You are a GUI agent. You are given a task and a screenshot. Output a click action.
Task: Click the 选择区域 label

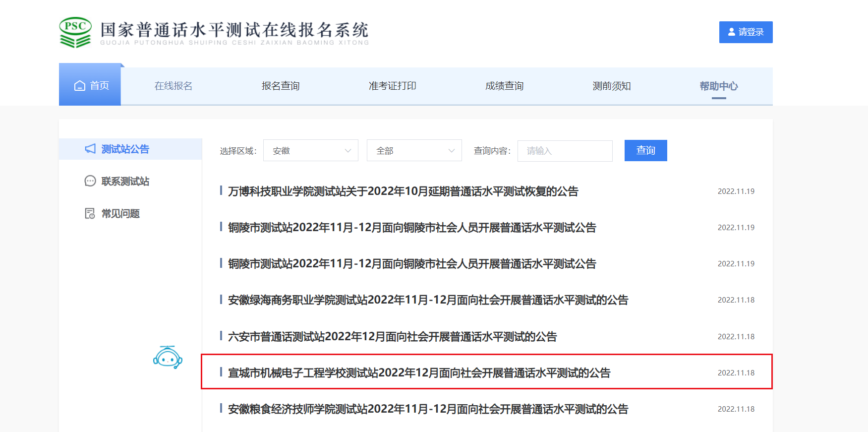tap(238, 151)
